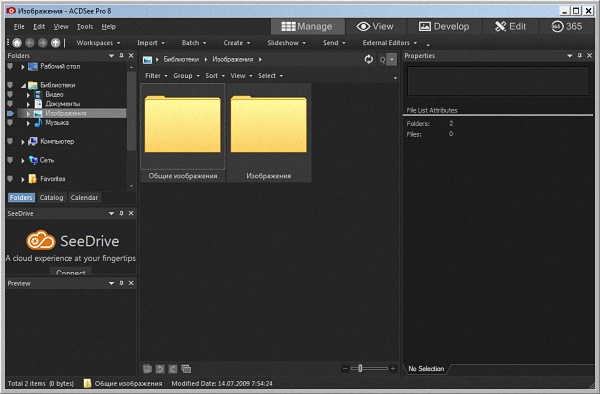The width and height of the screenshot is (600, 394).
Task: Select the Изображения folder thumbnail
Action: (269, 132)
